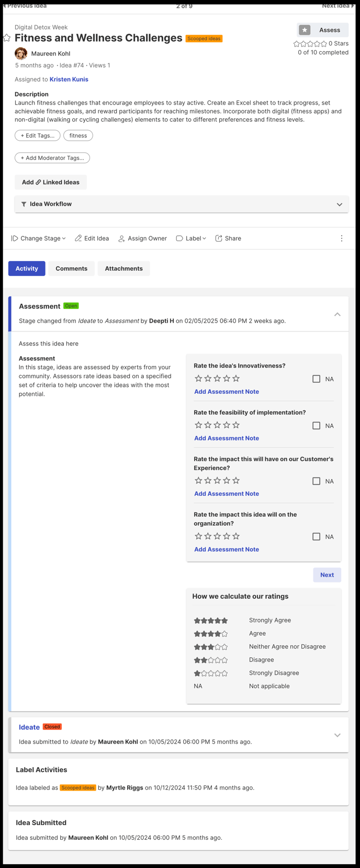
Task: Add Assessment Note for Customer's Experience
Action: [x=227, y=494]
